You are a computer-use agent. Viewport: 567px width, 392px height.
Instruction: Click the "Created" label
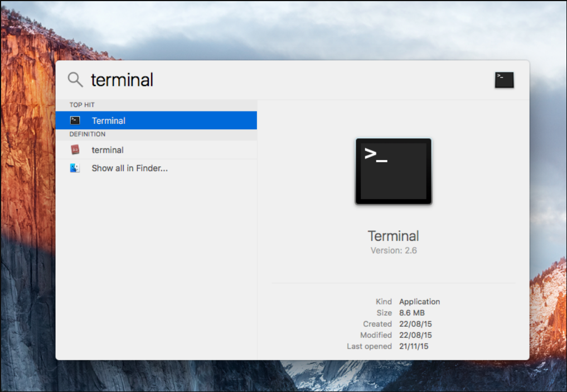click(377, 324)
